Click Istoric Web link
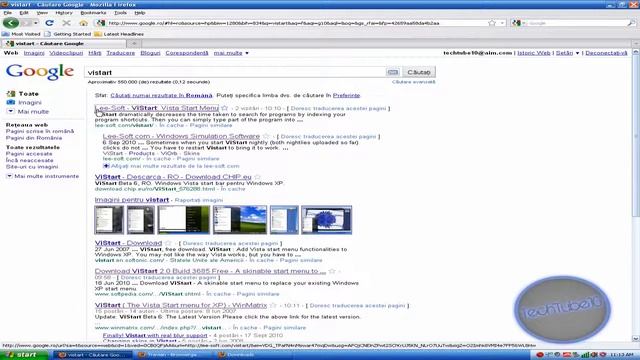This screenshot has height=360, width=640. click(534, 53)
